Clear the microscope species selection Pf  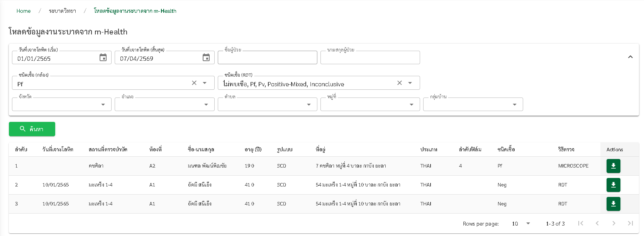(x=194, y=83)
